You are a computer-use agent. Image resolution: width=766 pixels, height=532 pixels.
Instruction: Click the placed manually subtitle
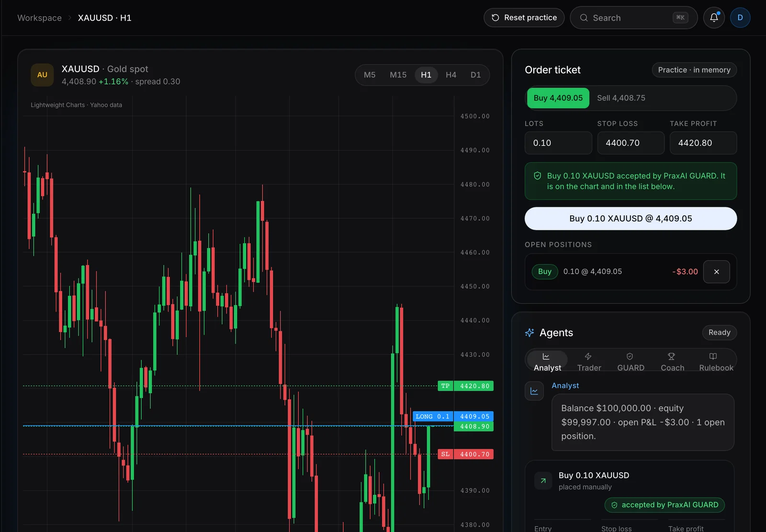(x=585, y=487)
